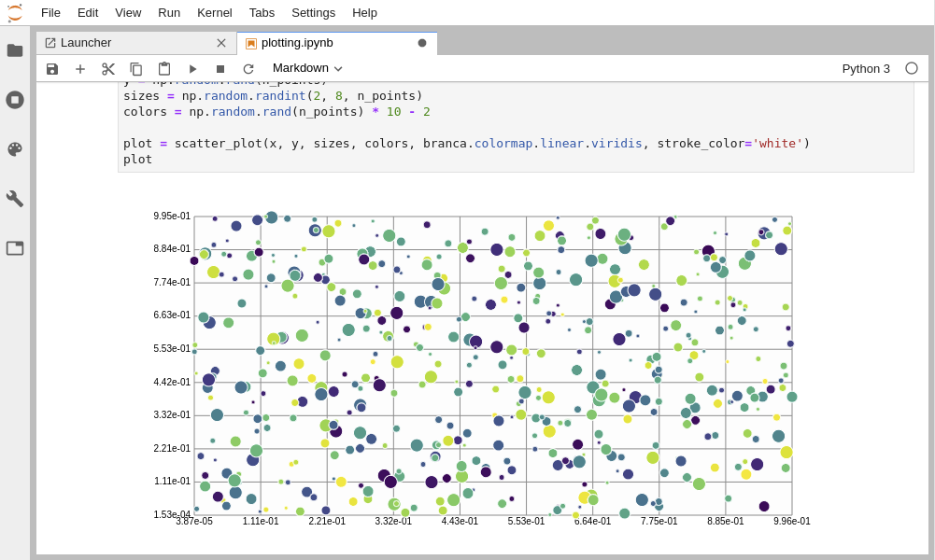
Task: Save the notebook with the floppy disk icon
Action: (x=52, y=69)
